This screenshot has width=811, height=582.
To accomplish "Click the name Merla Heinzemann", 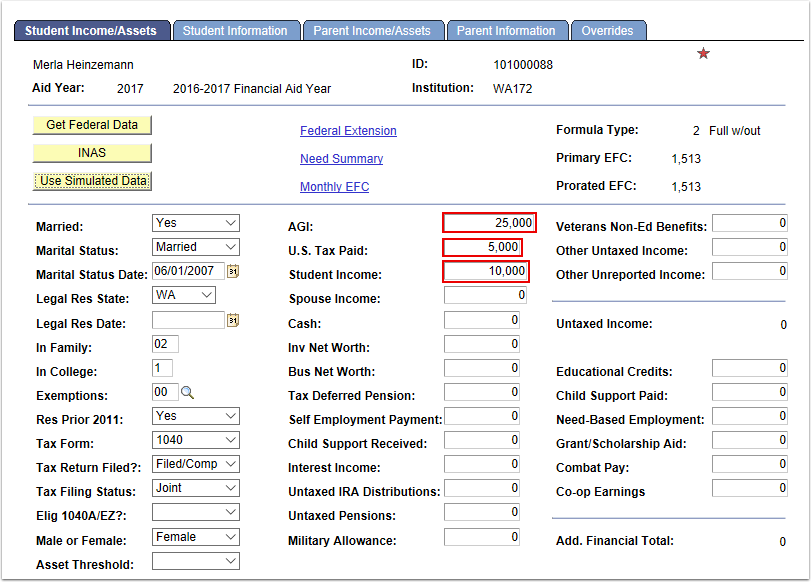I will [83, 65].
